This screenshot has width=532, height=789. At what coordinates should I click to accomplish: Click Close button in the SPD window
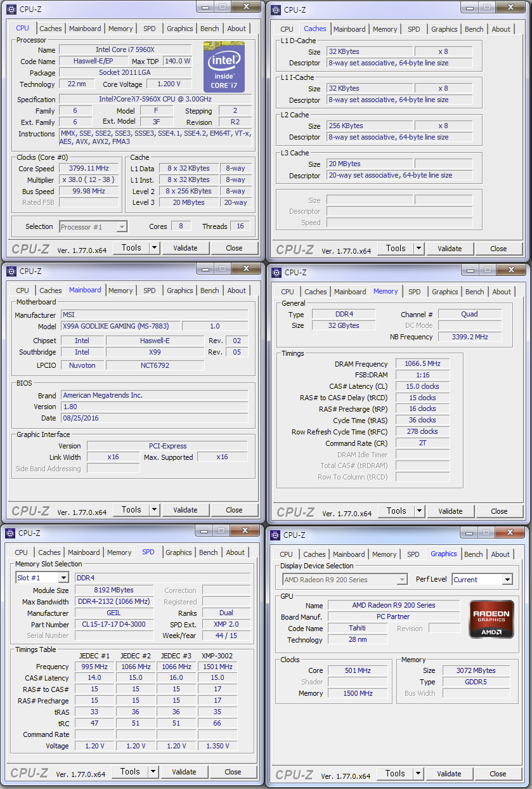[x=233, y=772]
